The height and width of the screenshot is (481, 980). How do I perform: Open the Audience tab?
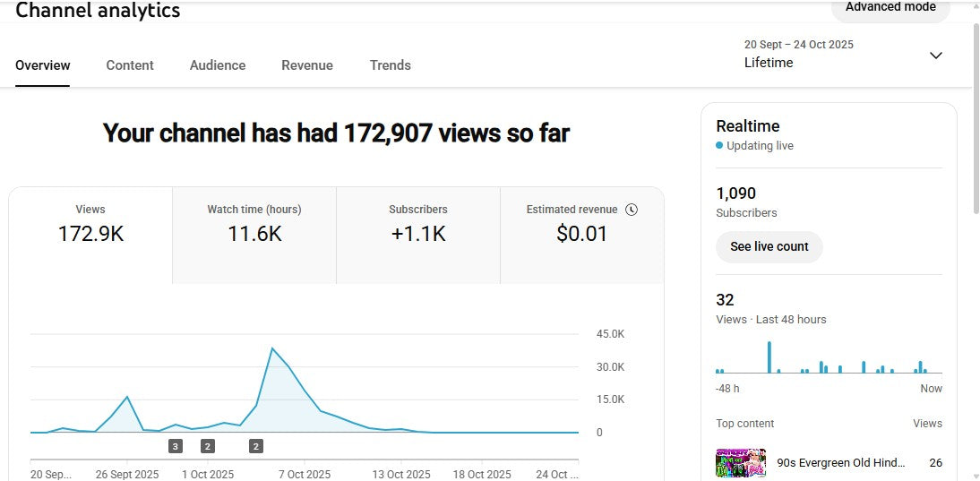218,65
